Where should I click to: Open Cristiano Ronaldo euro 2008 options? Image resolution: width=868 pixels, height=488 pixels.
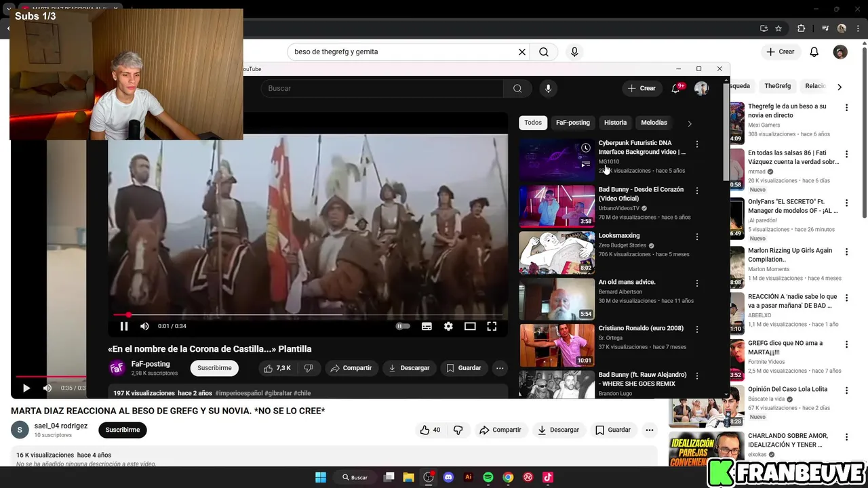click(696, 330)
